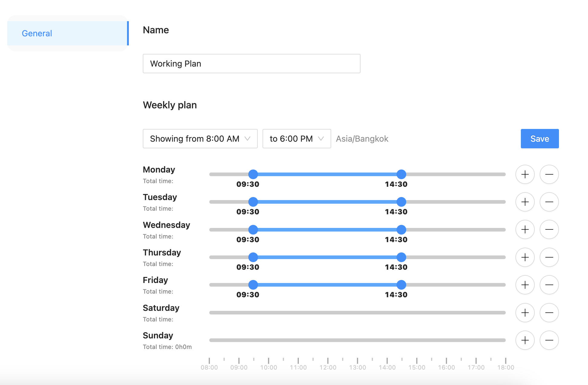Viewport: 588px width, 385px height.
Task: Open the to 6:00 PM dropdown
Action: point(296,139)
